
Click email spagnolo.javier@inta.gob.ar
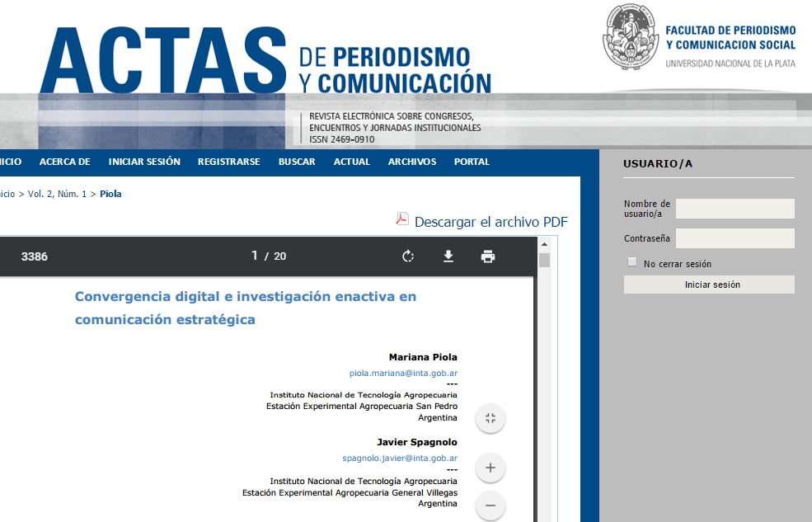coord(400,458)
